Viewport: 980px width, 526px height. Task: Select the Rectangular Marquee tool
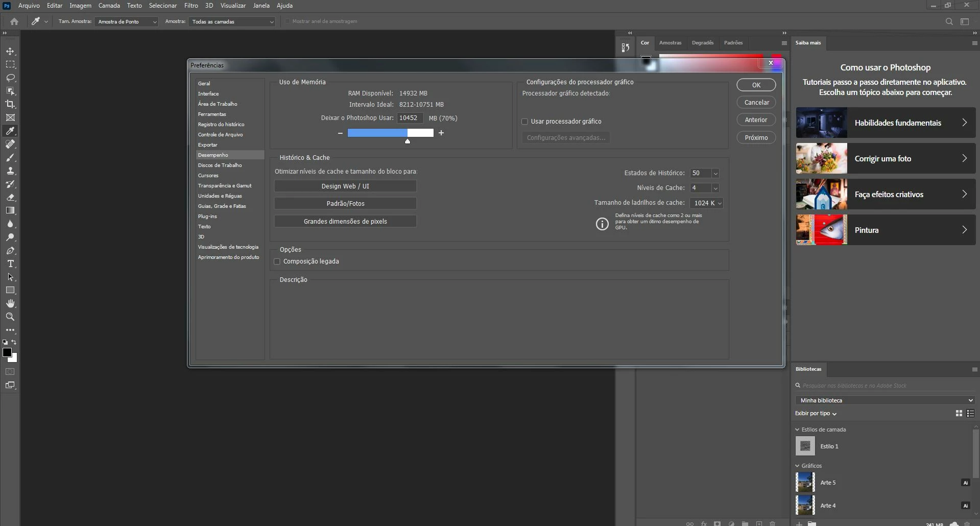[x=10, y=65]
